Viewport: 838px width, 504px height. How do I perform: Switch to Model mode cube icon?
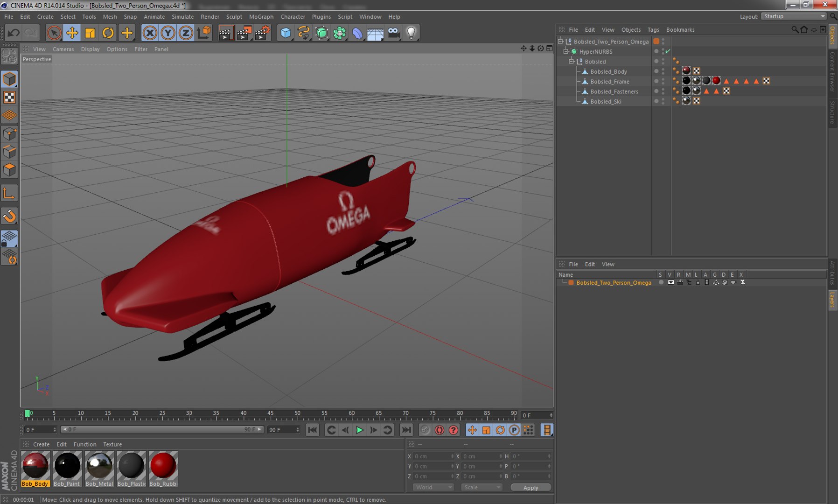[9, 79]
